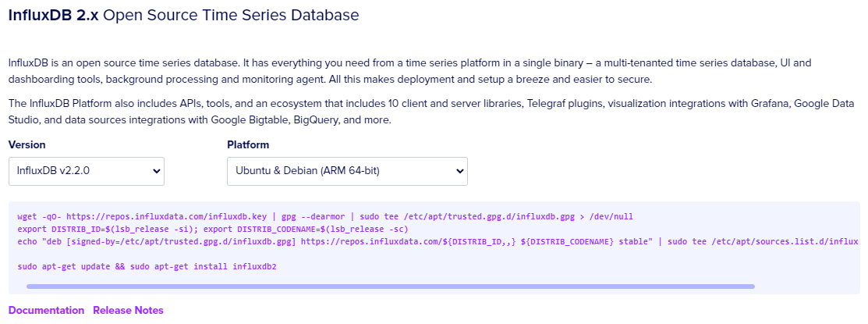Open the Platform dropdown showing Ubuntu & Debian
The image size is (868, 324).
click(347, 171)
